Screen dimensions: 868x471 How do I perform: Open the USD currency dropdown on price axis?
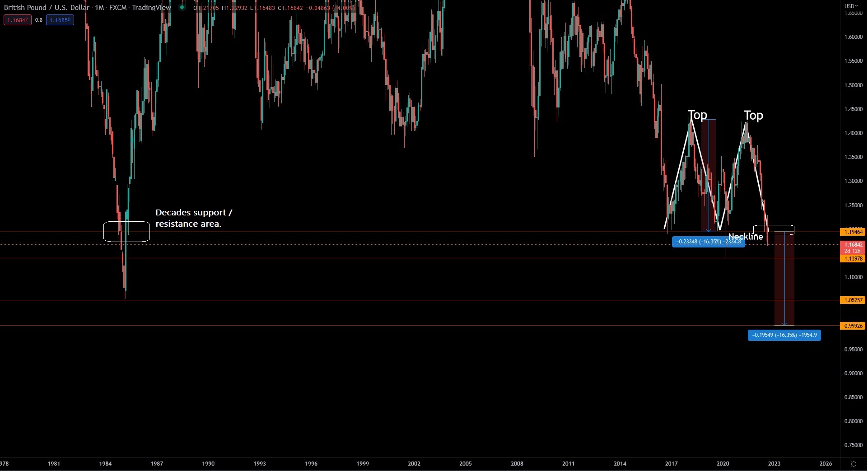851,6
